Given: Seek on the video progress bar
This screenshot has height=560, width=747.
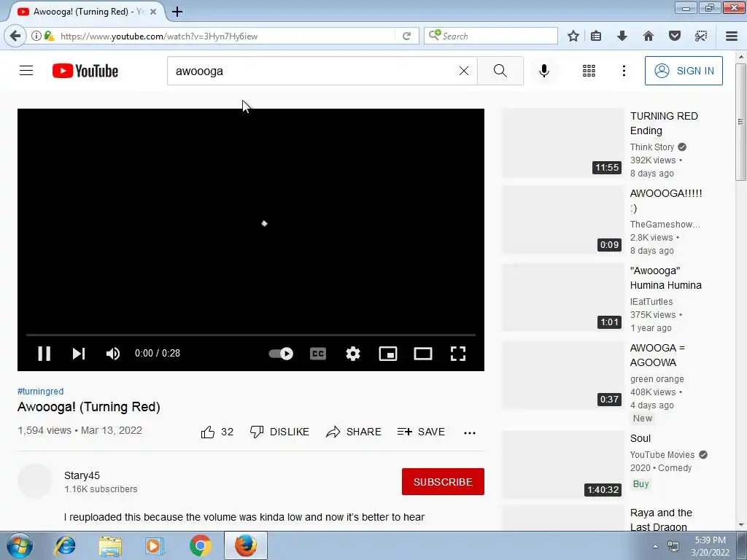Looking at the screenshot, I should 251,335.
